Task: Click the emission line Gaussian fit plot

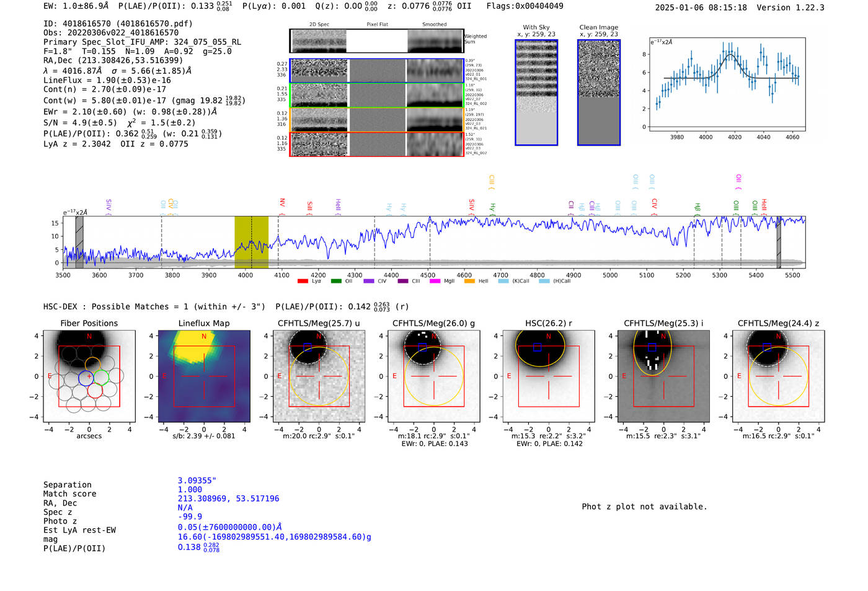Action: pos(727,84)
